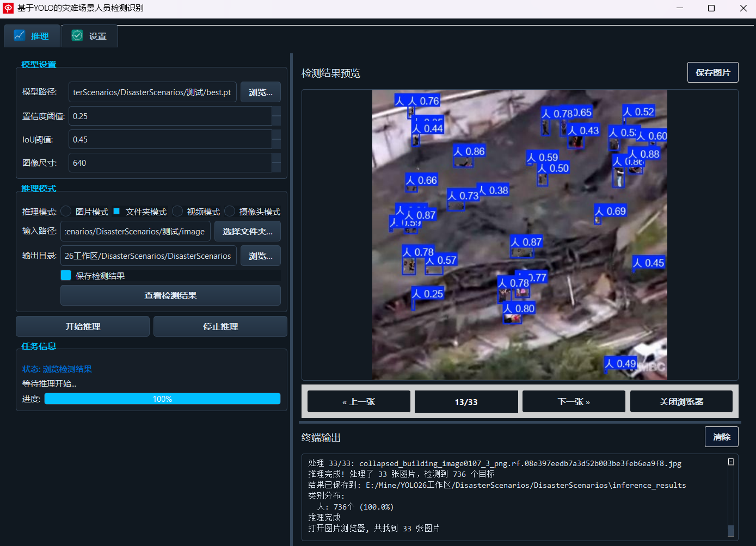Open 查看检测结果 button

pos(170,295)
